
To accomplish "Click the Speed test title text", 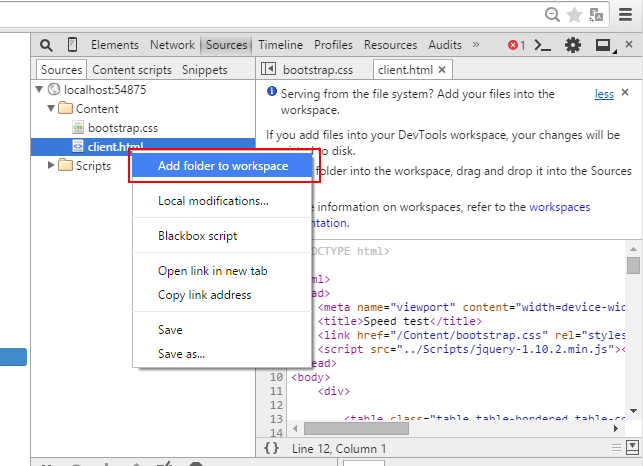I will (396, 321).
